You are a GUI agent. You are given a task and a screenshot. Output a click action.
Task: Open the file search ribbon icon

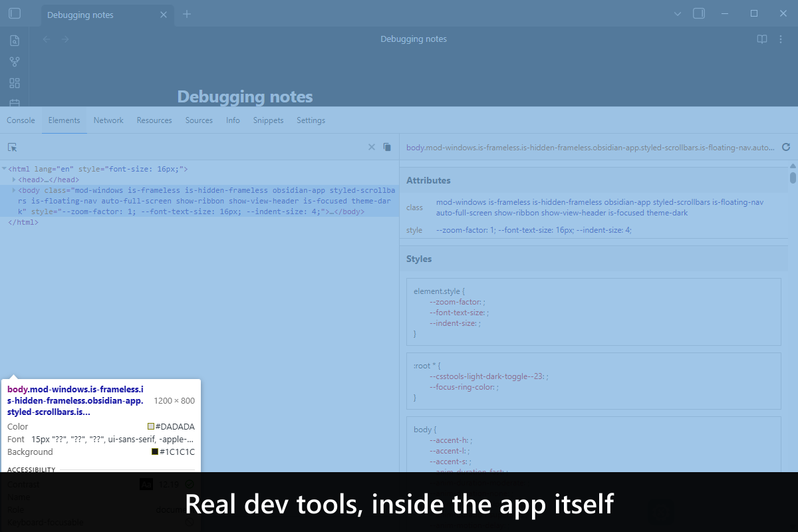pyautogui.click(x=15, y=41)
